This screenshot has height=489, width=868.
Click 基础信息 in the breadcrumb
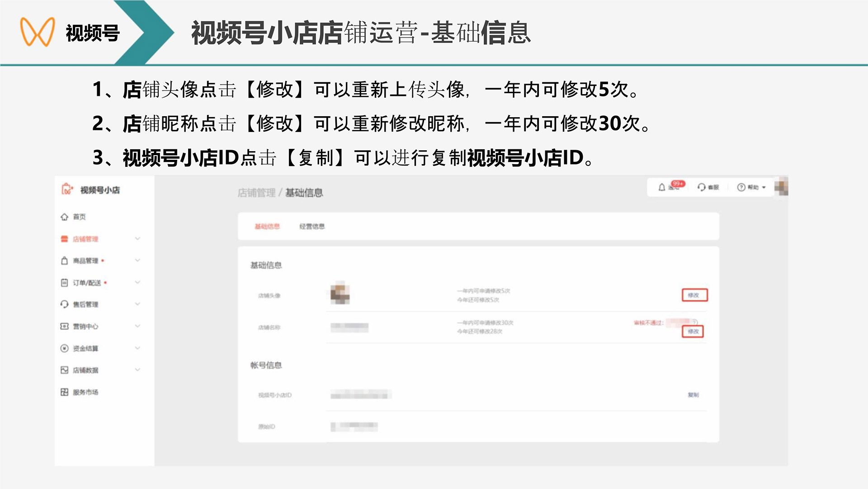tap(304, 193)
